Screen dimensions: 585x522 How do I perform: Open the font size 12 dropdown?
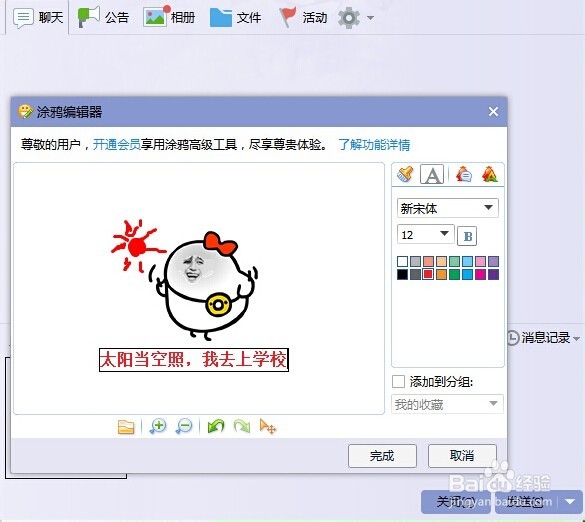click(x=426, y=235)
